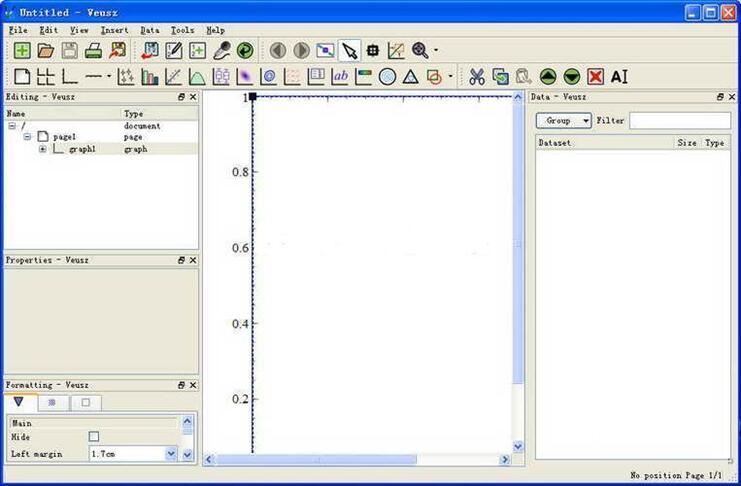
Task: Open the Data menu
Action: 150,30
